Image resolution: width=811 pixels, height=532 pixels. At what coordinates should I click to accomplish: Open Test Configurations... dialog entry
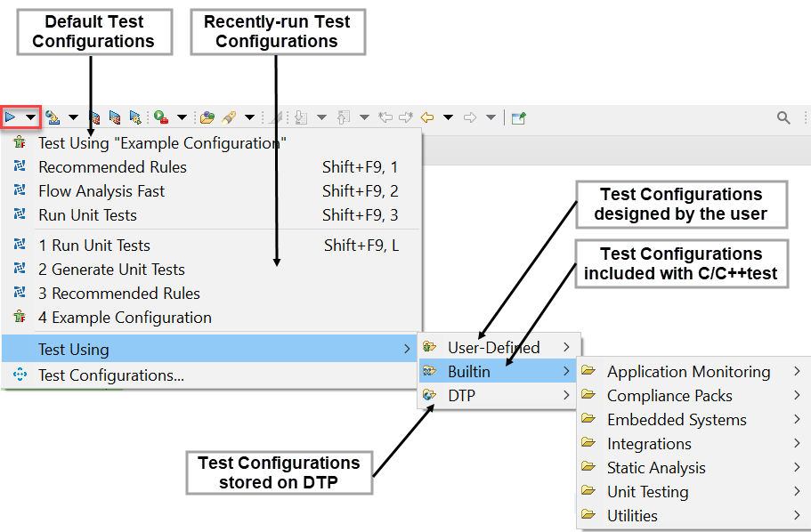click(x=211, y=375)
